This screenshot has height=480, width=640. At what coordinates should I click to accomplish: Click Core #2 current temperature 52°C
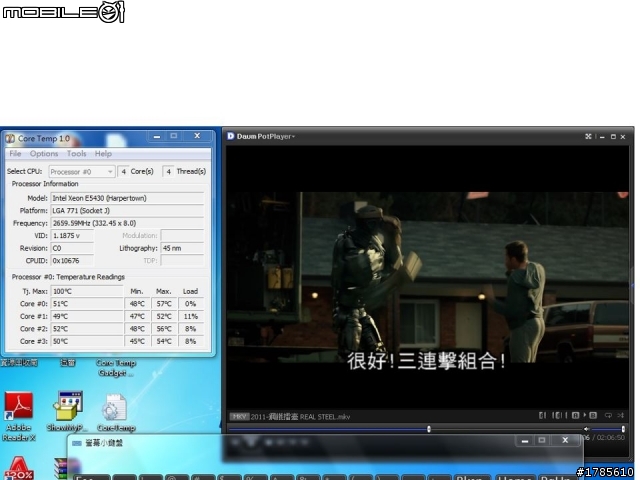[87, 329]
